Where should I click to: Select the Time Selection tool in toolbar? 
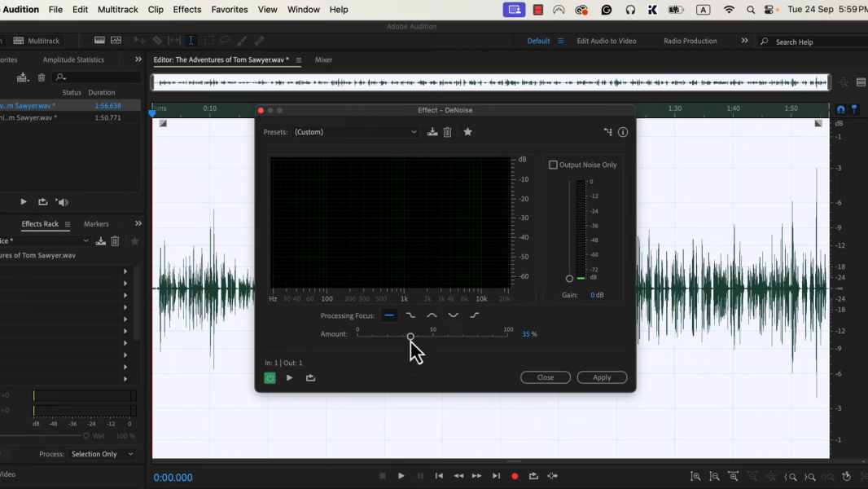click(x=191, y=41)
